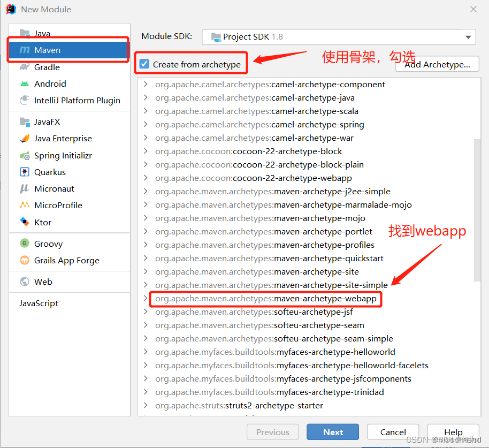Expand the maven-archetype-j2ee-simple node
This screenshot has height=448, width=489.
(146, 191)
